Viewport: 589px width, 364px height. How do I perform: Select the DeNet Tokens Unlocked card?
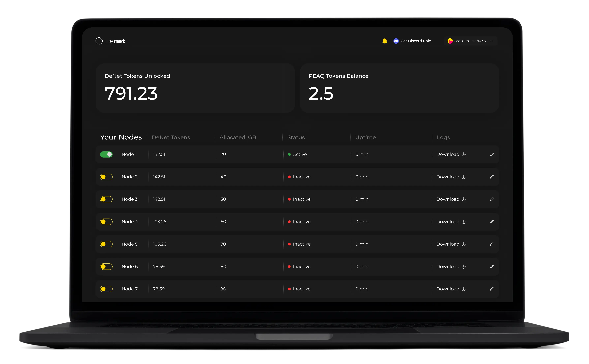tap(195, 88)
